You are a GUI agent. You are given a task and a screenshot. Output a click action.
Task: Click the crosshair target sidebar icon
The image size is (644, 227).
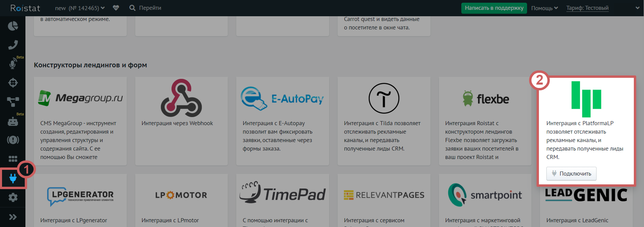point(13,83)
